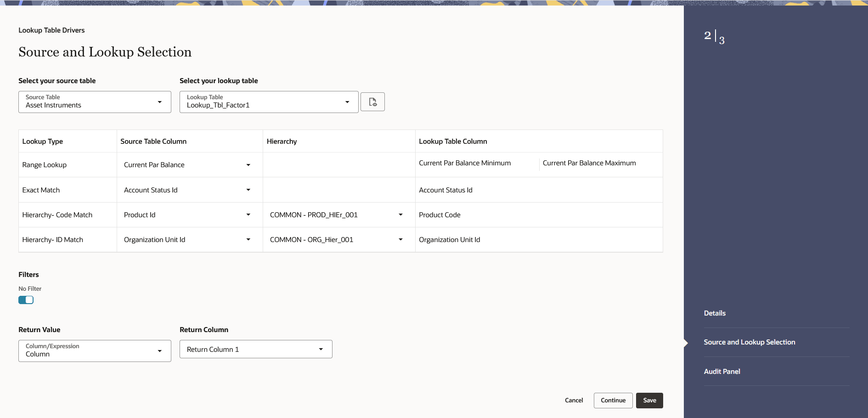Image resolution: width=868 pixels, height=418 pixels.
Task: Click the Save button
Action: (649, 401)
